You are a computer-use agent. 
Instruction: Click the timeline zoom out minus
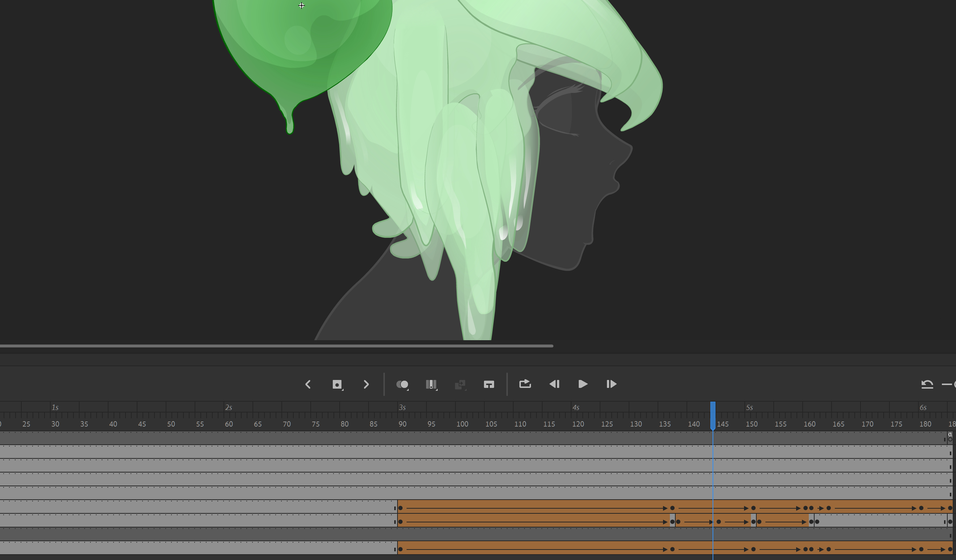(x=947, y=384)
